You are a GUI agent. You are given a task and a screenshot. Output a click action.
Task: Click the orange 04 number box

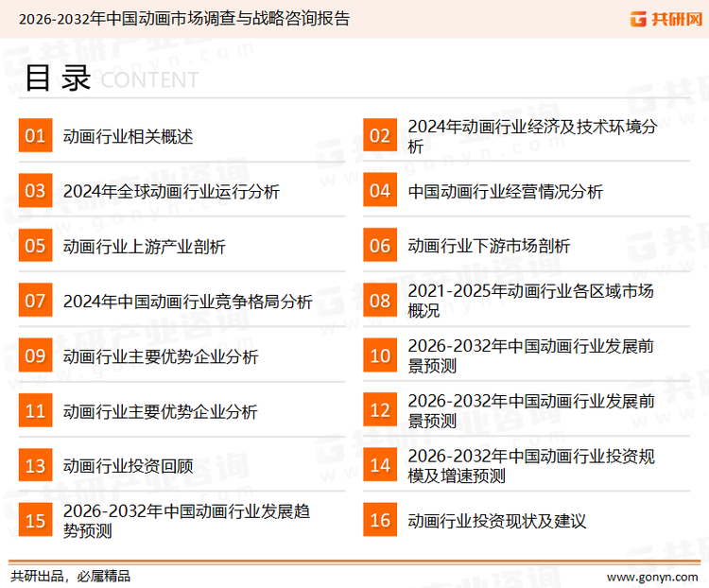click(380, 190)
